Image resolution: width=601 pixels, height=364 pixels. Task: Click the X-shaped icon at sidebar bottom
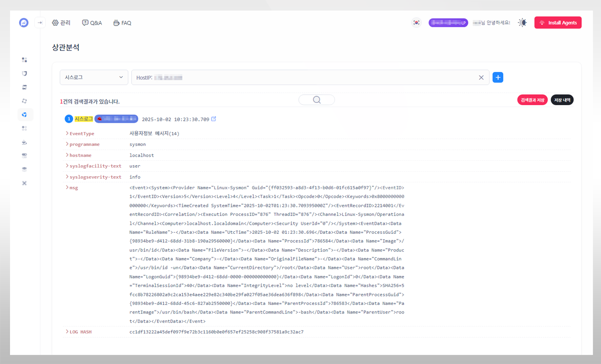[x=25, y=183]
